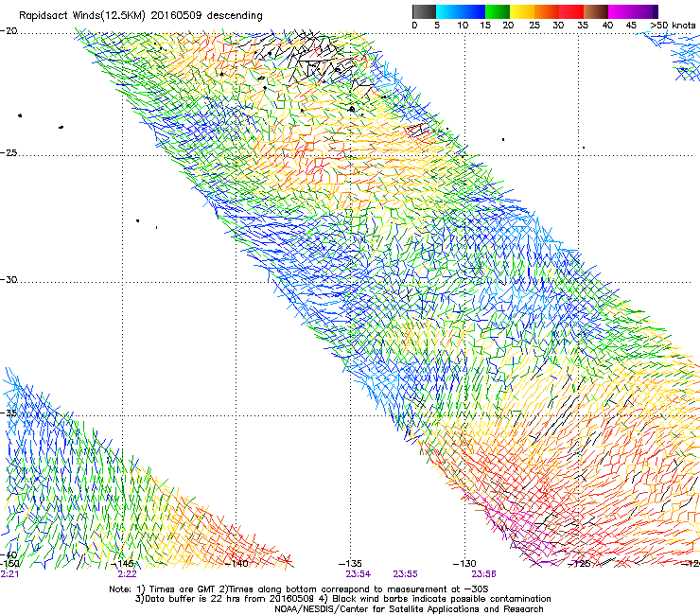Click the "-130" longitude axis label
Screen dimensions: 700x615
point(464,563)
